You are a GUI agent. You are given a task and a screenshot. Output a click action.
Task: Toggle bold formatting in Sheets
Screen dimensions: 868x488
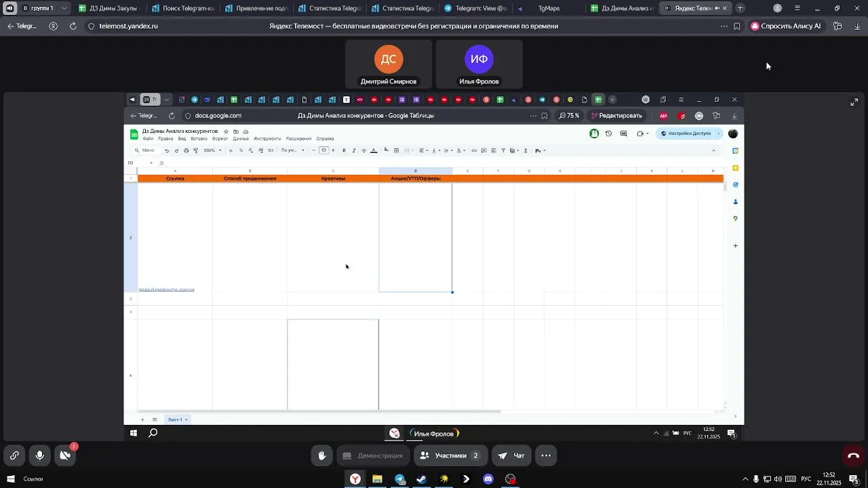344,150
